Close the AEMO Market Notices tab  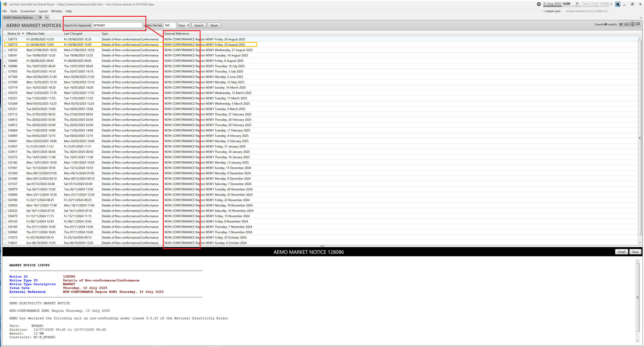(40, 17)
